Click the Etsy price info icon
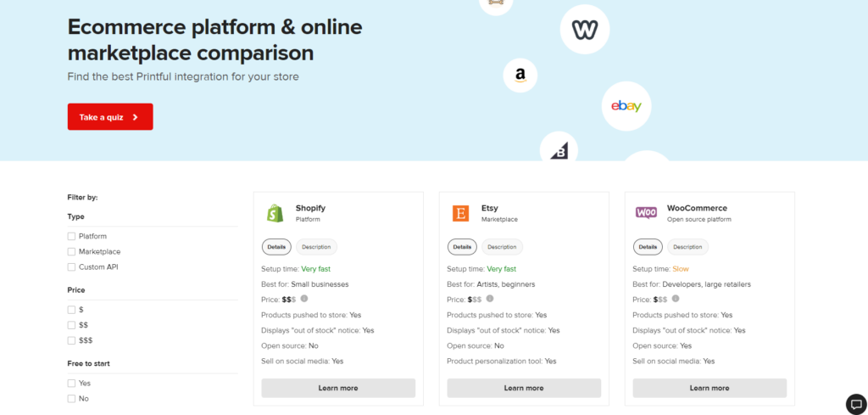This screenshot has height=415, width=868. [489, 299]
